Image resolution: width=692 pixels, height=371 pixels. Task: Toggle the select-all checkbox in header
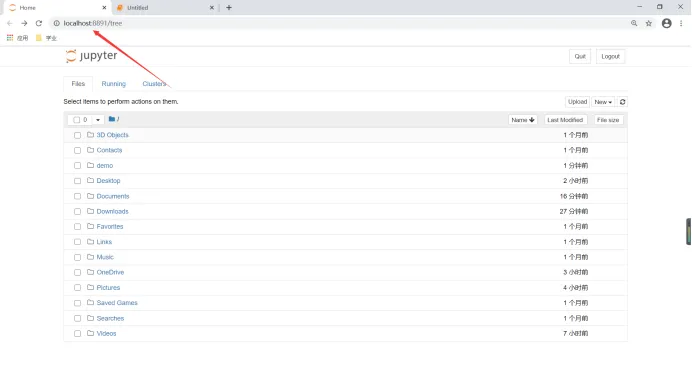point(76,120)
